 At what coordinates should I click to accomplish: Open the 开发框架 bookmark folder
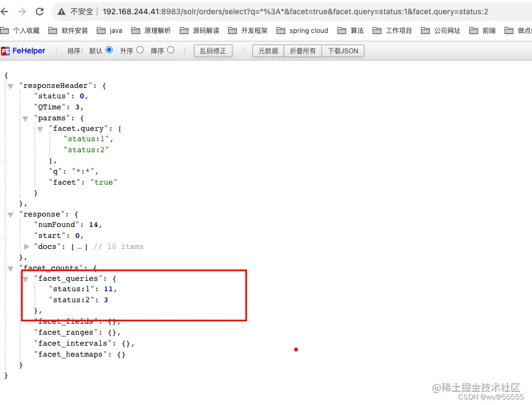pos(248,31)
